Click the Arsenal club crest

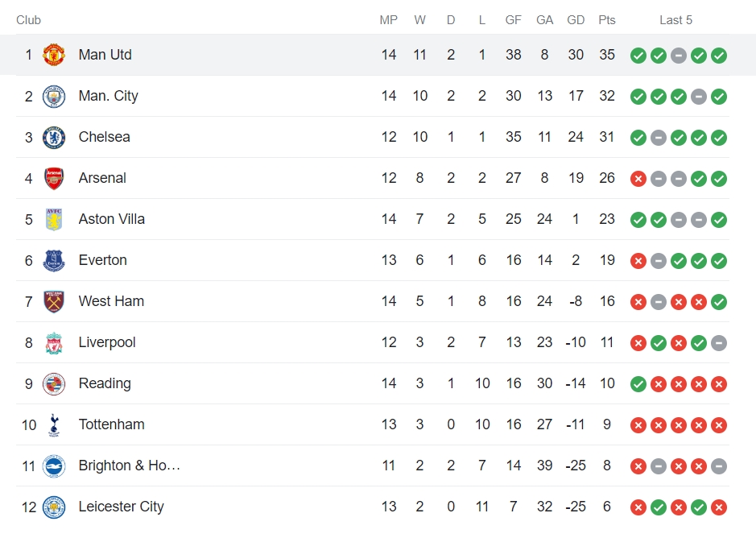54,178
